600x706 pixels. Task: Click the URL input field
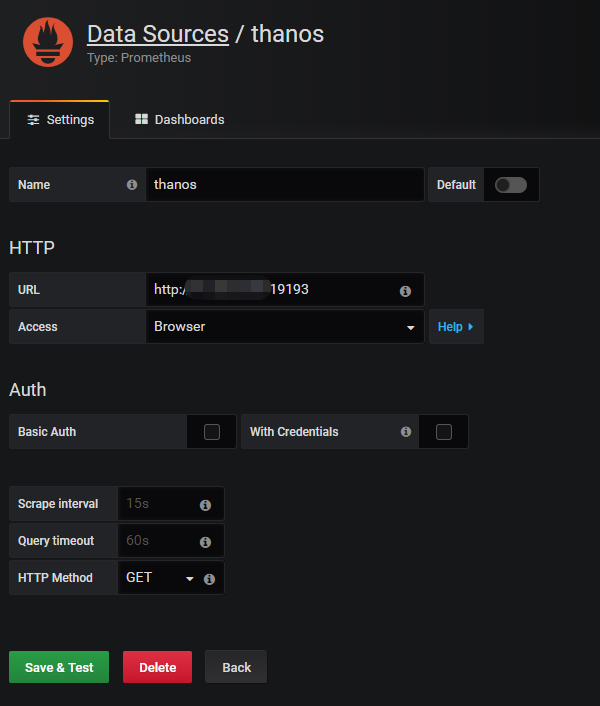[x=284, y=290]
